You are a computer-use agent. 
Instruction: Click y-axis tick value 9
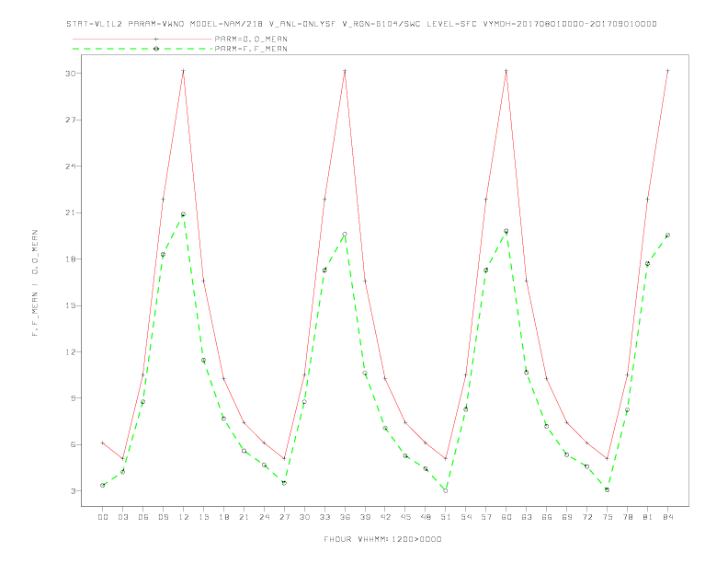74,398
